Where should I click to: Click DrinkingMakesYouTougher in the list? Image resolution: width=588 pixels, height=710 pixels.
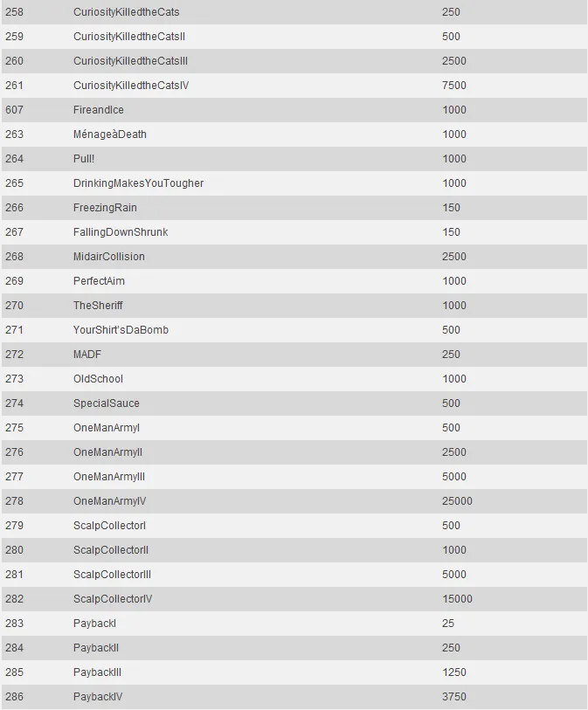(138, 183)
